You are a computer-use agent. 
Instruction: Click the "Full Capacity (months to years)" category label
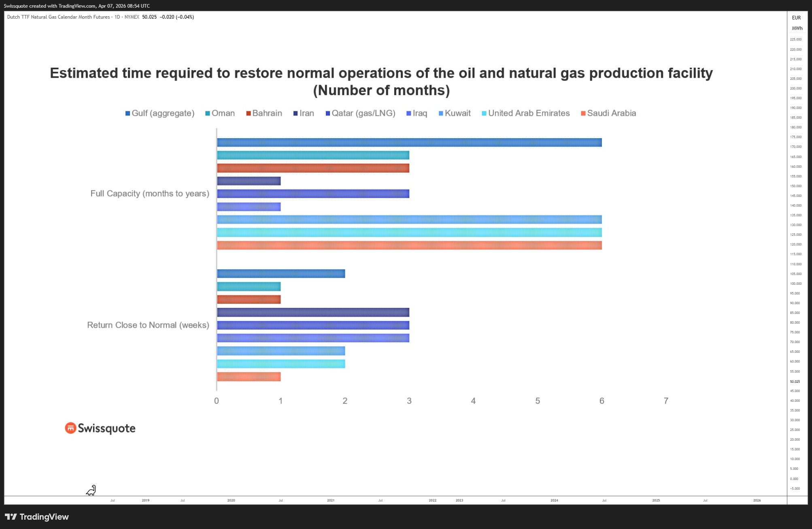(x=150, y=194)
